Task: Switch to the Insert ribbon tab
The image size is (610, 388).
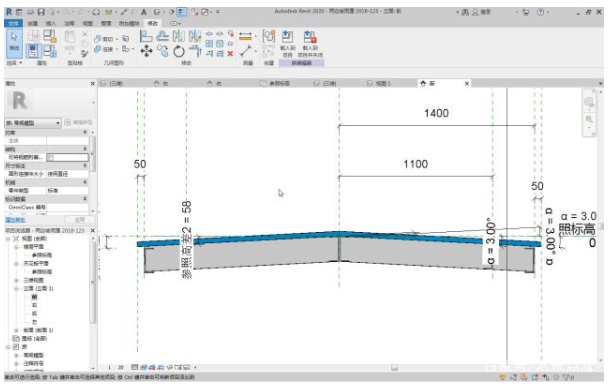Action: [x=51, y=23]
